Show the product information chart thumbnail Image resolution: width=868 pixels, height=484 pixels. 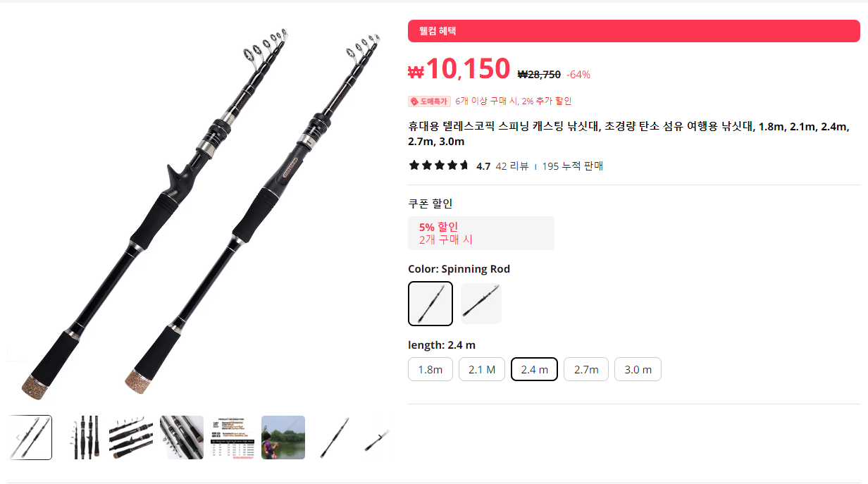pos(232,438)
